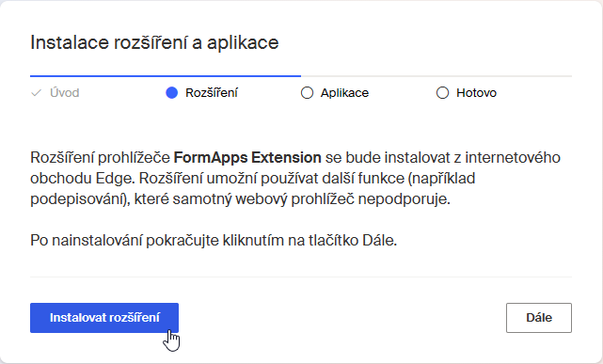The image size is (603, 364).
Task: Click the checkmark icon beside Úvod
Action: [x=36, y=92]
